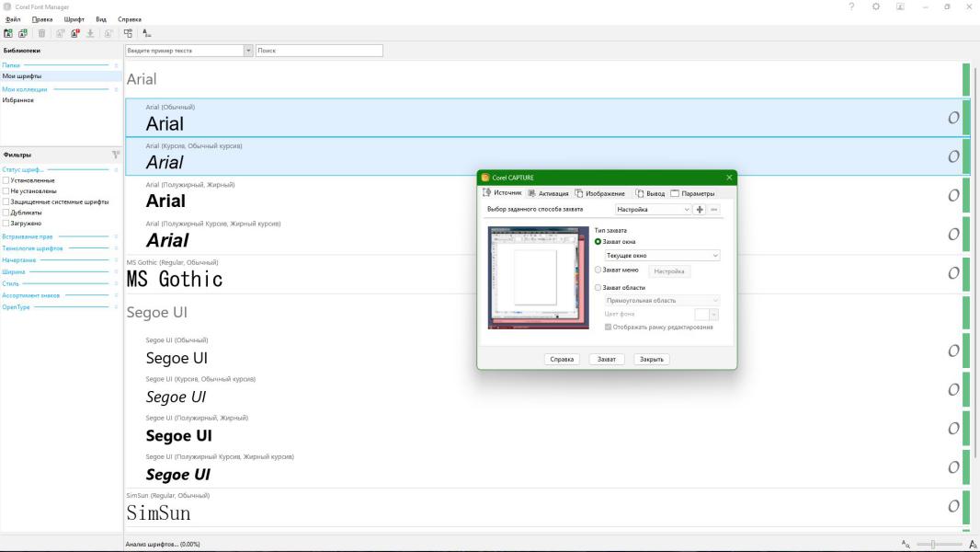Open the Шрифт menu
Viewport: 980px width, 552px height.
74,19
